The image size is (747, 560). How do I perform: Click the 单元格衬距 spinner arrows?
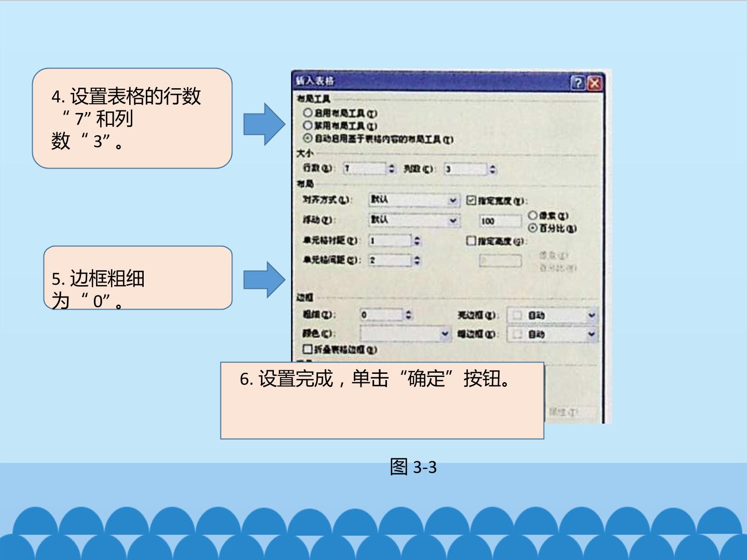[417, 241]
